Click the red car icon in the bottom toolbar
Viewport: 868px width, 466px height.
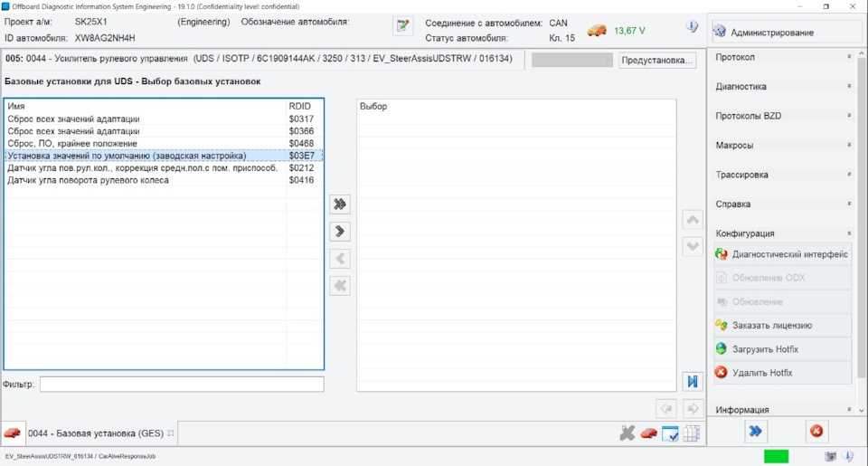(x=649, y=433)
